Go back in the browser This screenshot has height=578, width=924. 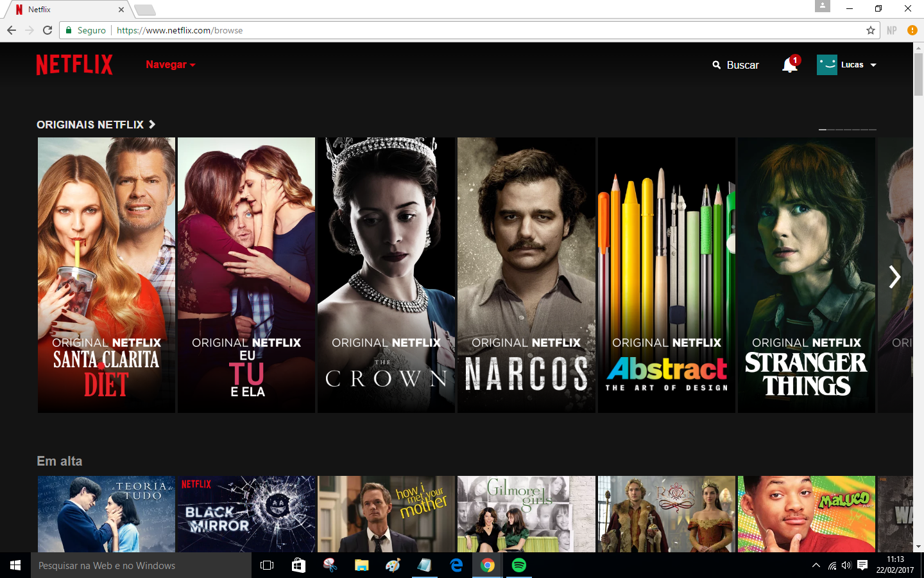pyautogui.click(x=12, y=30)
